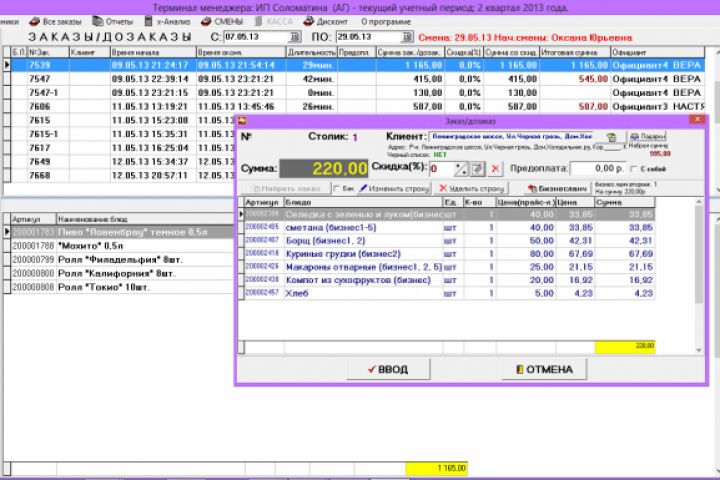This screenshot has height=480, width=720.
Task: Open the СМЕНЫ shifts menu
Action: pos(222,22)
